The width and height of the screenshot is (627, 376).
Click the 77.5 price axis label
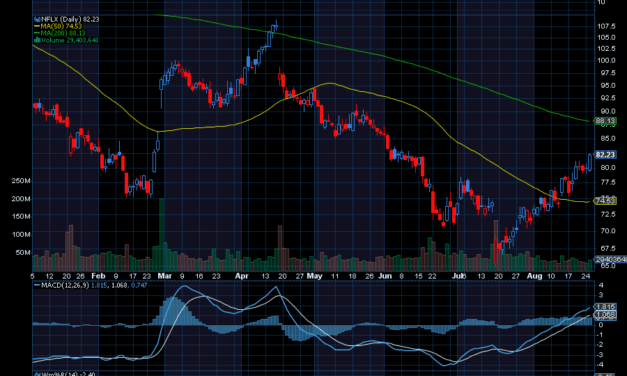tap(607, 182)
